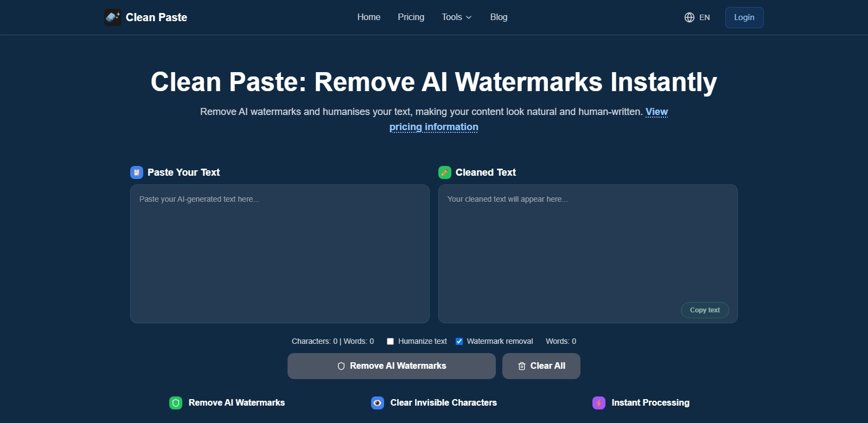Viewport: 868px width, 423px height.
Task: Click the Words: 0 output counter
Action: (561, 341)
